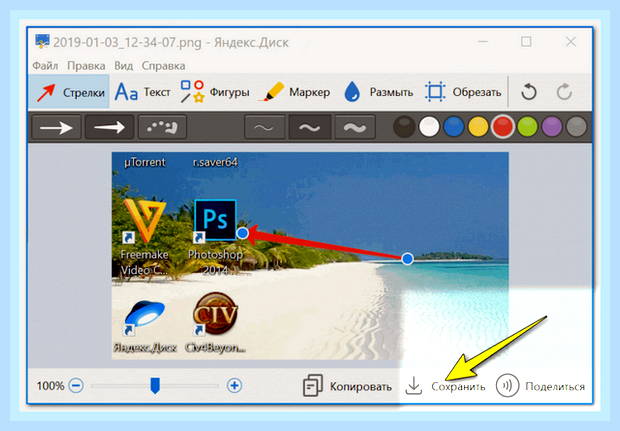Open the Справка menu

[x=163, y=66]
